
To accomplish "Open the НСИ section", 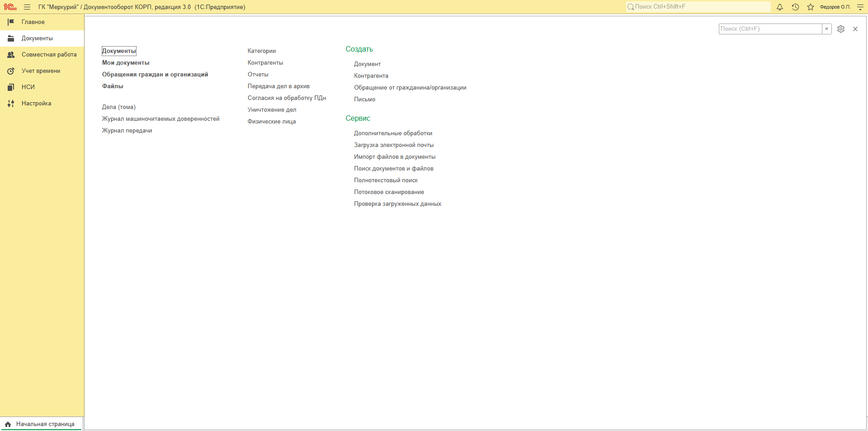I will [x=42, y=87].
